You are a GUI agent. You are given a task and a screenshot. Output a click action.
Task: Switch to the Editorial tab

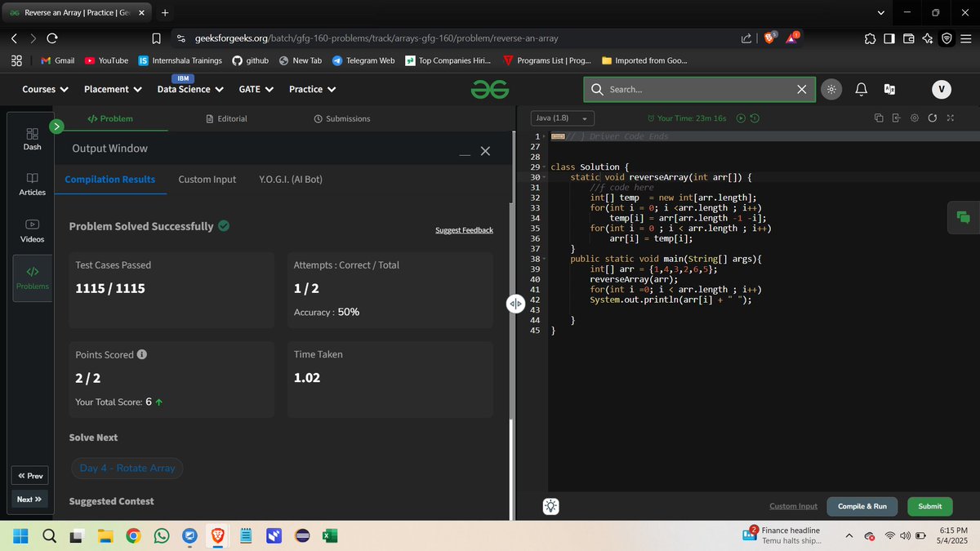pyautogui.click(x=226, y=118)
